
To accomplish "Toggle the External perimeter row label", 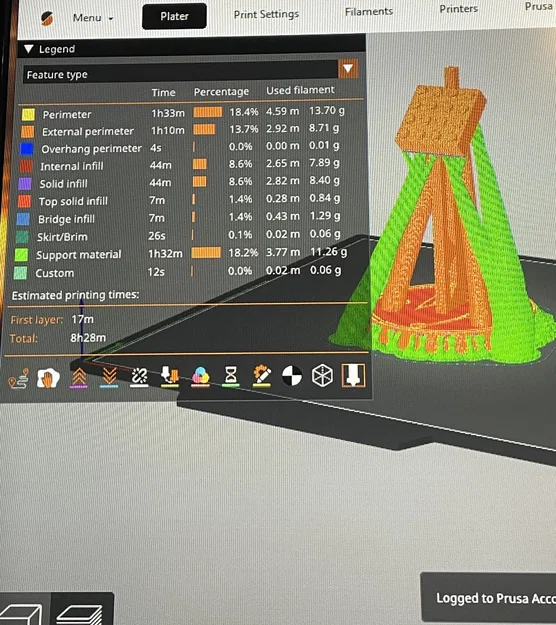I will (88, 132).
